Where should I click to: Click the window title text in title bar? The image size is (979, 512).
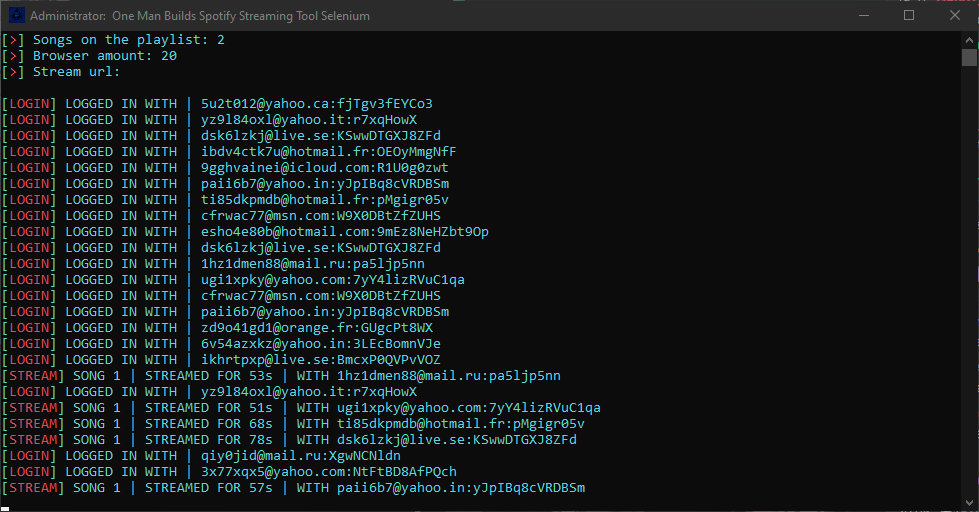coord(200,16)
